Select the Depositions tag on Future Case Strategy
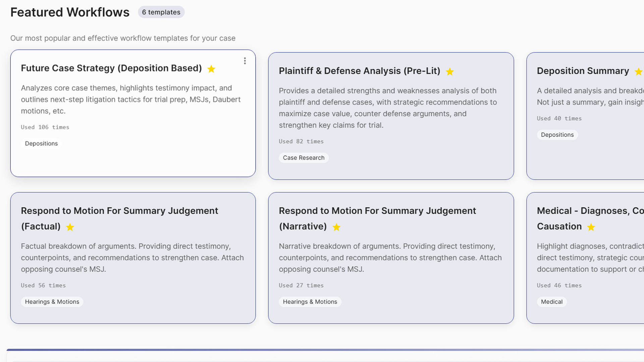Viewport: 644px width, 362px height. click(41, 143)
